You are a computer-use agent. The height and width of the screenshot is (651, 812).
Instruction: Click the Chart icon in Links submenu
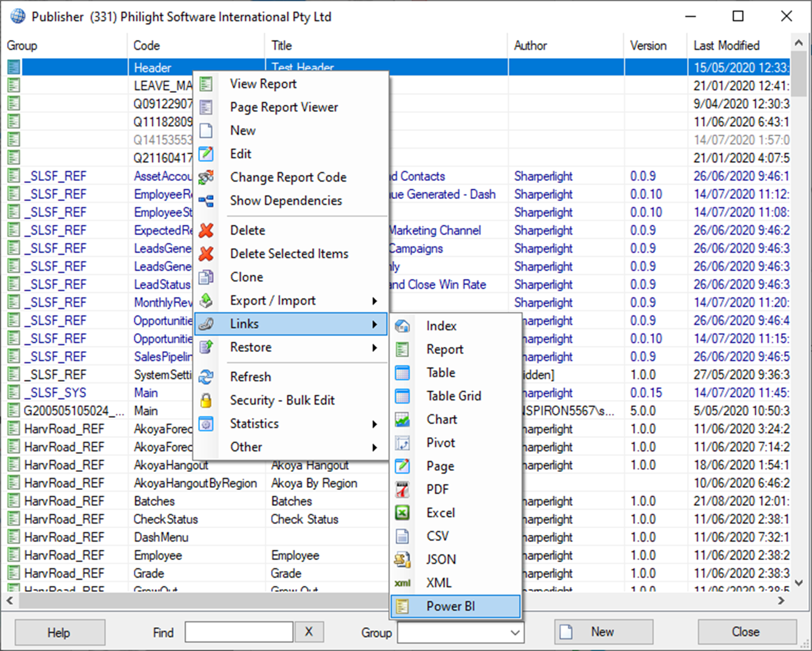[402, 419]
